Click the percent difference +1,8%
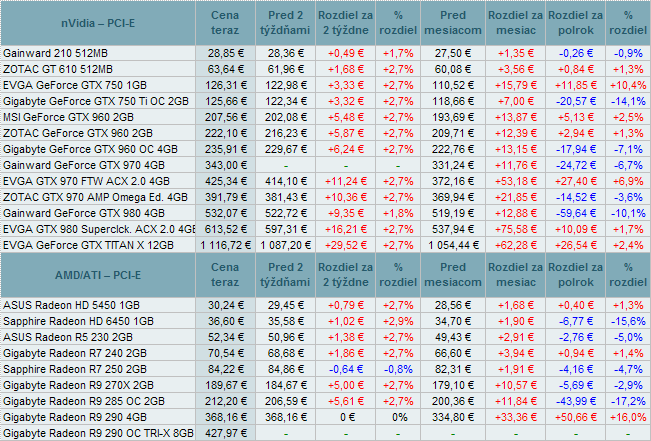651x441 pixels. point(398,213)
